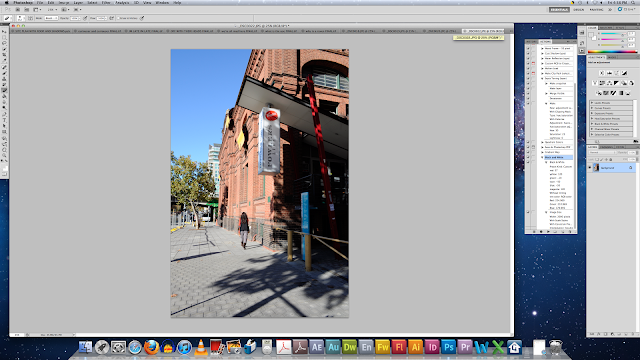Select the Crop tool
This screenshot has width=640, height=360.
tap(4, 54)
